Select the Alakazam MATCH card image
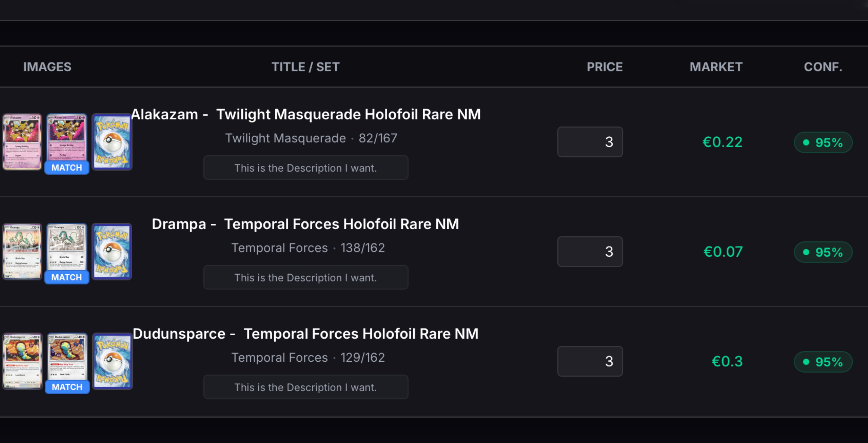 (67, 138)
